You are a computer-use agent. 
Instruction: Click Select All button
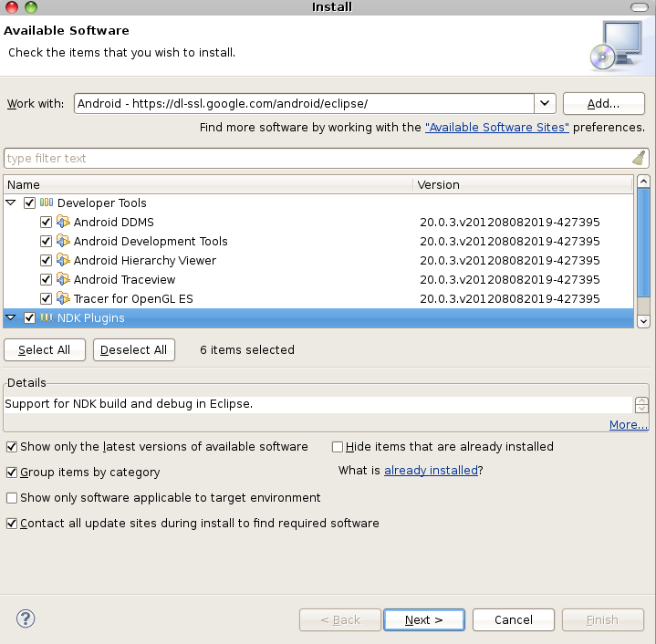[x=45, y=349]
